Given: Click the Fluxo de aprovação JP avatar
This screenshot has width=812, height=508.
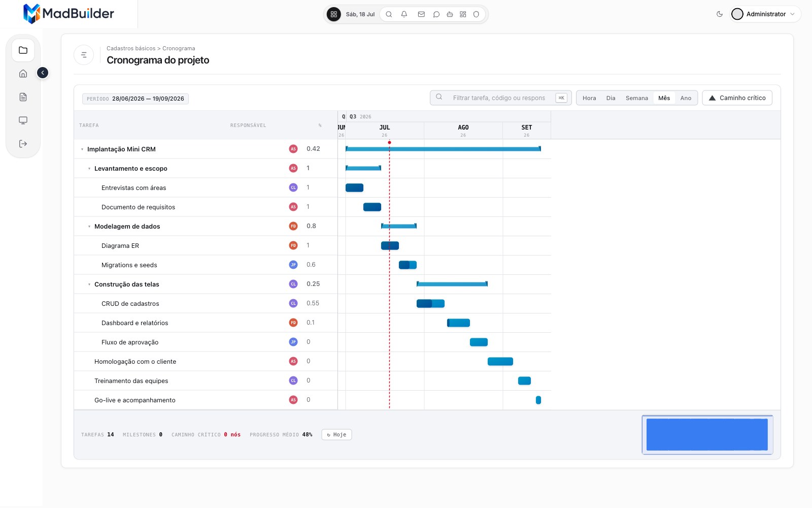Looking at the screenshot, I should click(293, 342).
